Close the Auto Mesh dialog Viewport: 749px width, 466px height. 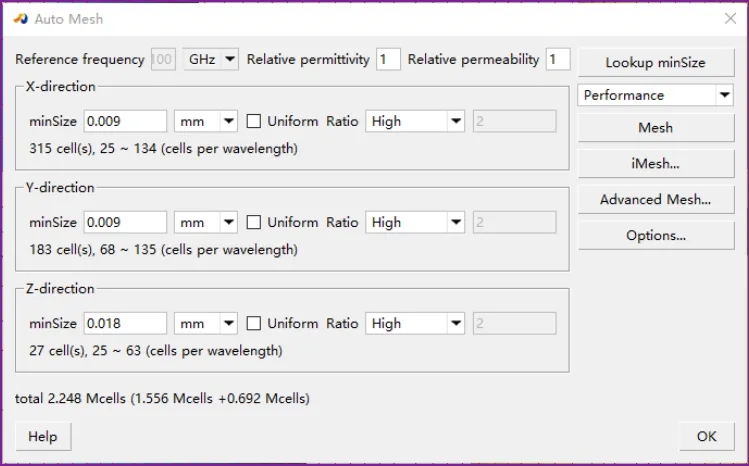point(729,18)
